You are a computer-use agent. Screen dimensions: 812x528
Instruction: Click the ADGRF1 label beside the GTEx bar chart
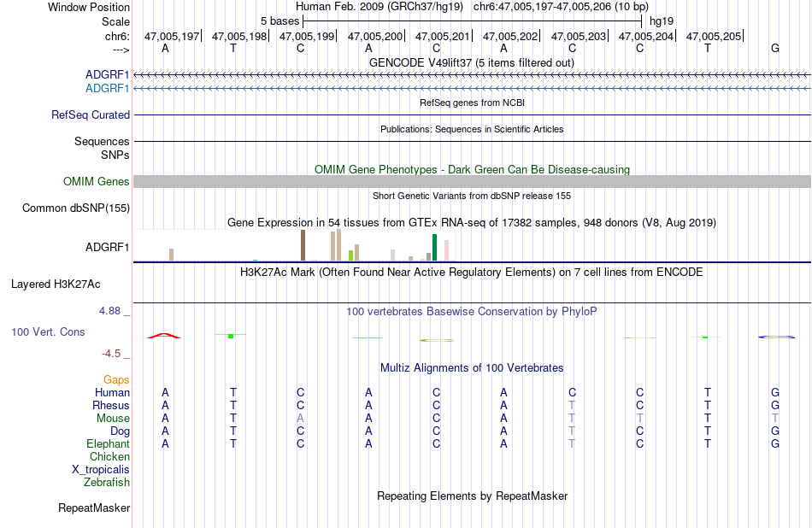tap(107, 248)
